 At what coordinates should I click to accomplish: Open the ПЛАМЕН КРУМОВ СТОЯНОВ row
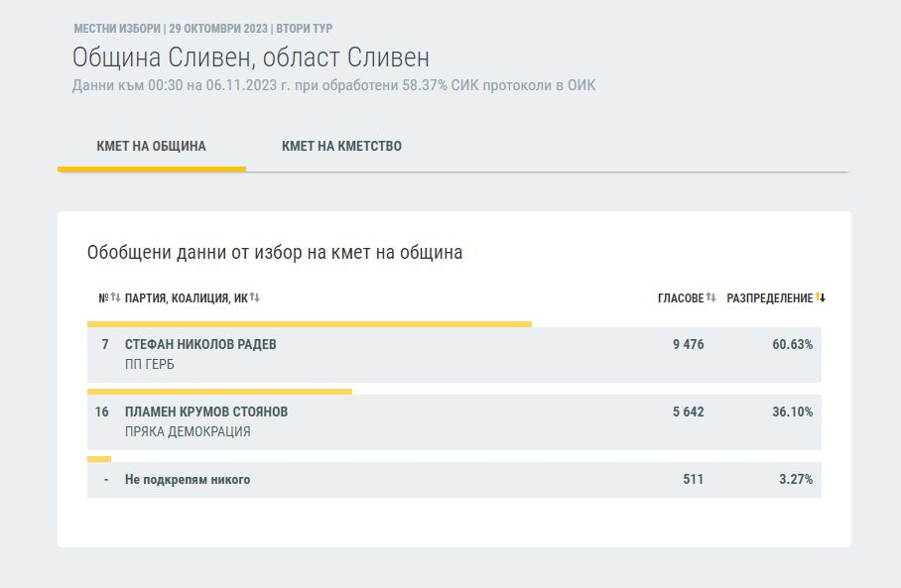pyautogui.click(x=453, y=422)
